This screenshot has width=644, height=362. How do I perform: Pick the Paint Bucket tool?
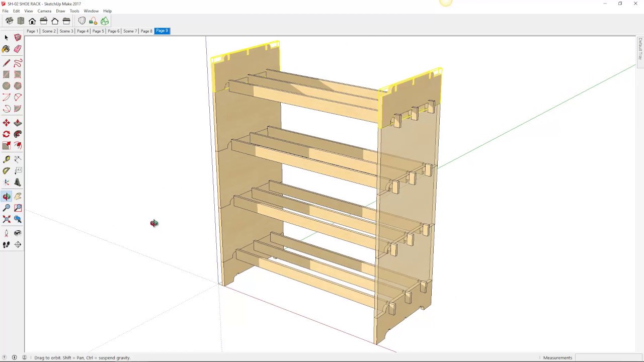tap(6, 49)
